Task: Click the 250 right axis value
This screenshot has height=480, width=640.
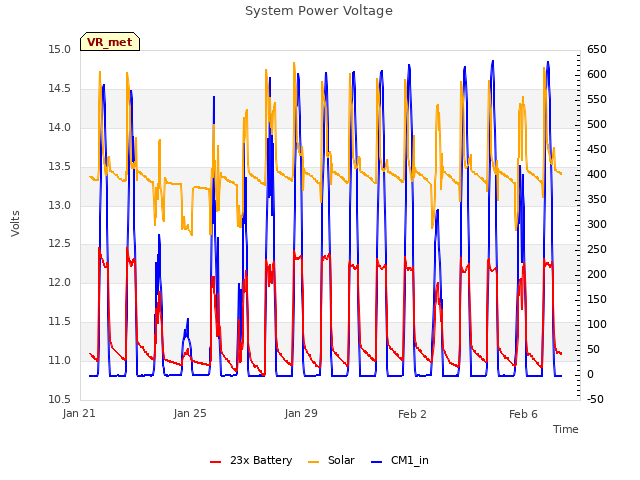Action: 597,249
